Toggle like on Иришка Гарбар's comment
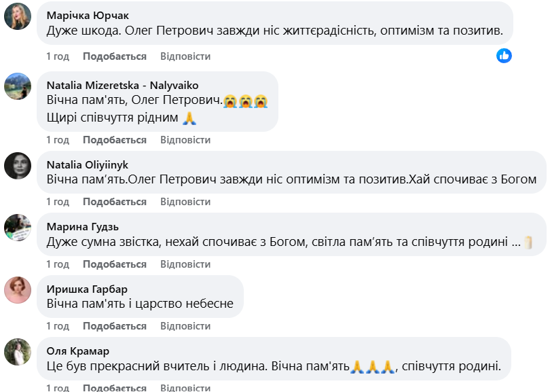Screen dimensions: 550x392 [x=115, y=326]
